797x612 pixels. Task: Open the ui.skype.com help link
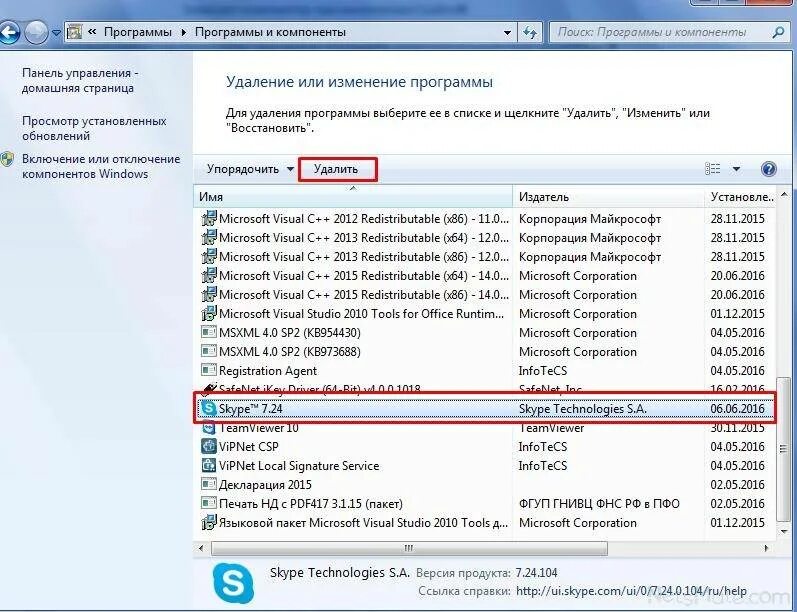[631, 591]
